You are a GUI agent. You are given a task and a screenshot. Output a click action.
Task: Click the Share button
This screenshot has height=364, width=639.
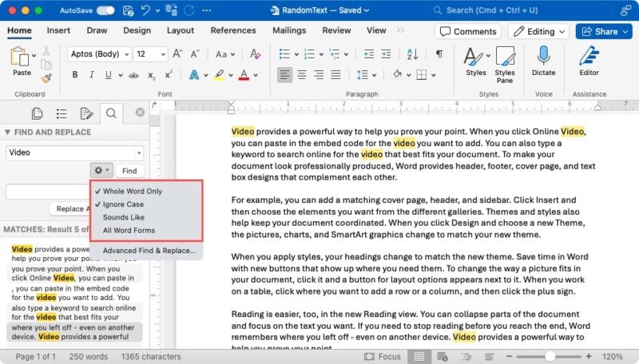[x=604, y=31]
